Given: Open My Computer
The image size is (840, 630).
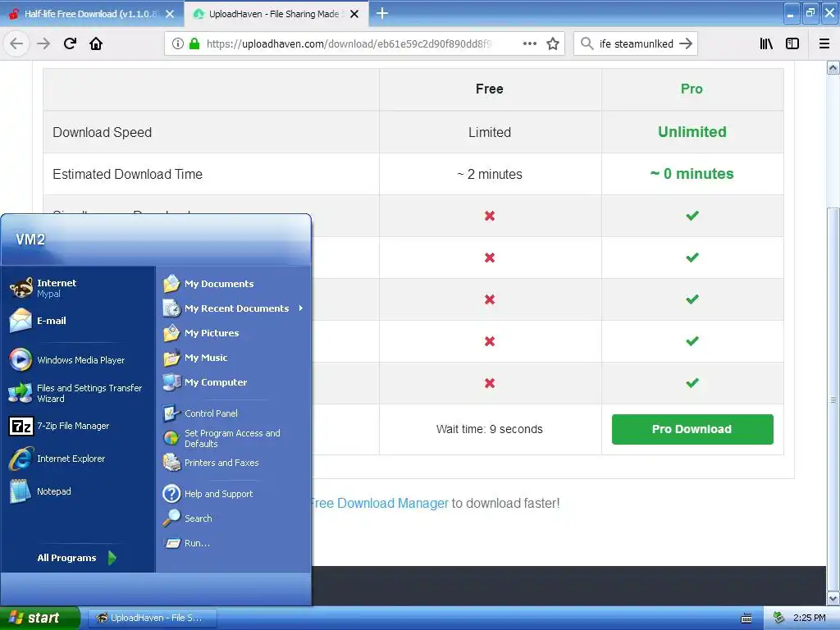Looking at the screenshot, I should (x=233, y=382).
